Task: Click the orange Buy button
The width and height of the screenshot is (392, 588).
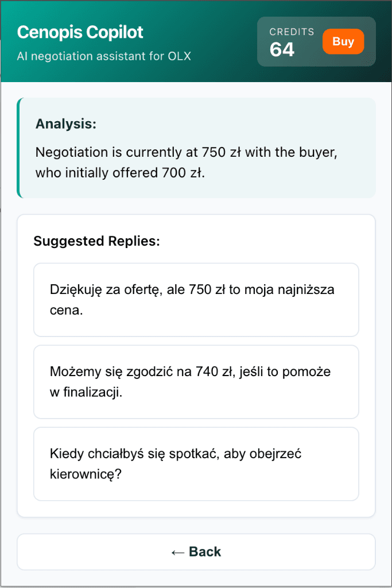Action: tap(343, 41)
